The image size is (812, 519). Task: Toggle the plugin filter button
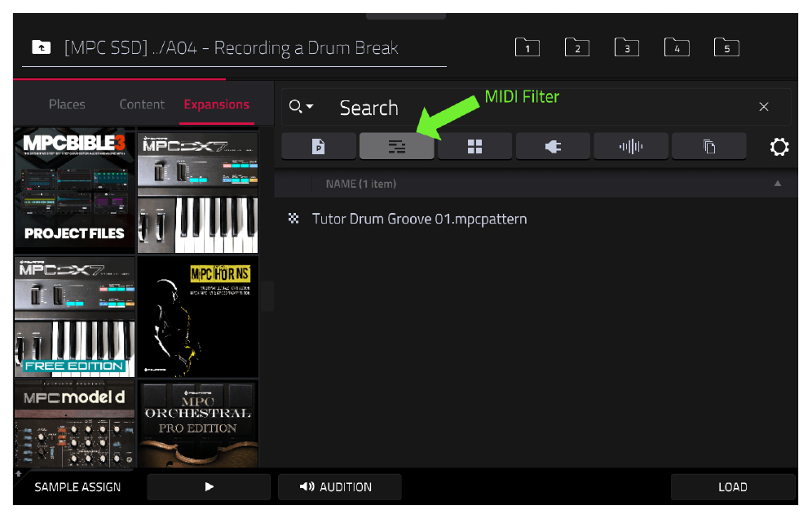[x=553, y=146]
